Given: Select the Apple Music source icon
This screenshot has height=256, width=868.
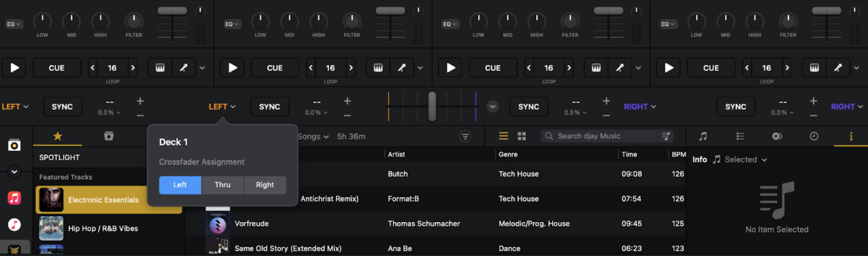Looking at the screenshot, I should (x=14, y=198).
